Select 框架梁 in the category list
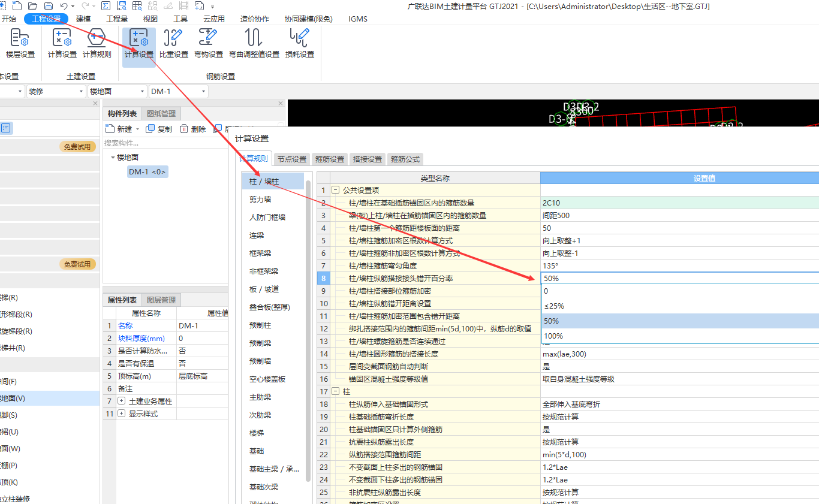819x504 pixels. point(274,253)
